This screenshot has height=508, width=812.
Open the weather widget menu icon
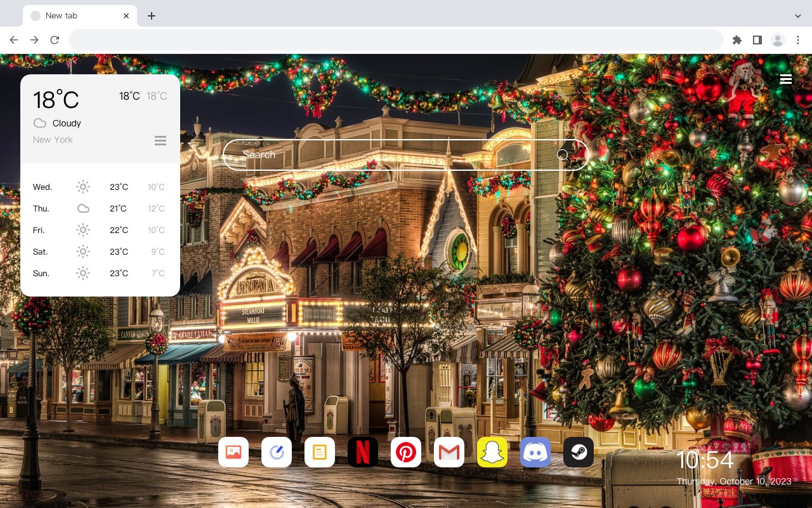(160, 140)
